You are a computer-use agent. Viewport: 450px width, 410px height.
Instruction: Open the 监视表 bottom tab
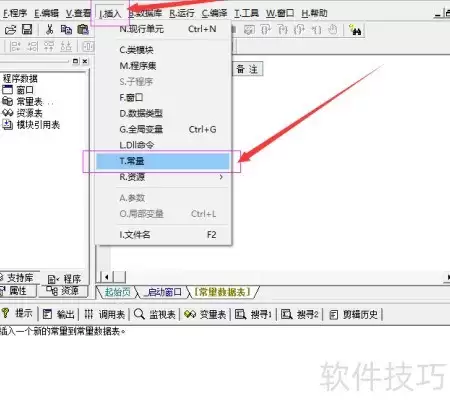pos(155,314)
